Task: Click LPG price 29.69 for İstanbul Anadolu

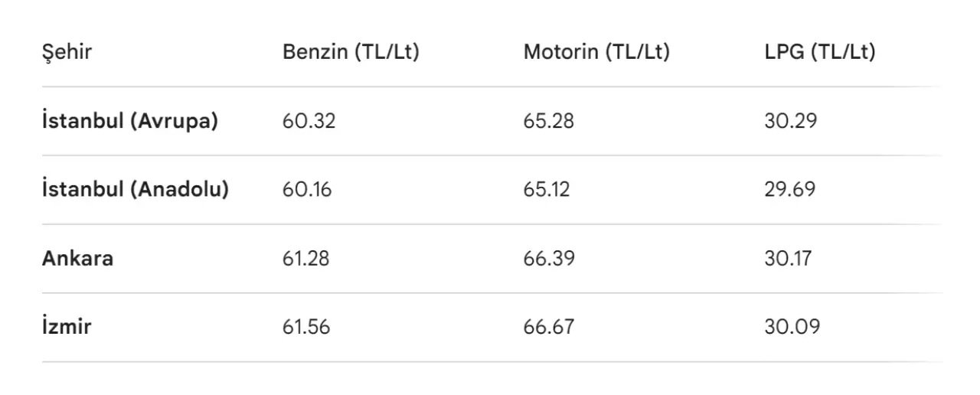Action: [790, 190]
